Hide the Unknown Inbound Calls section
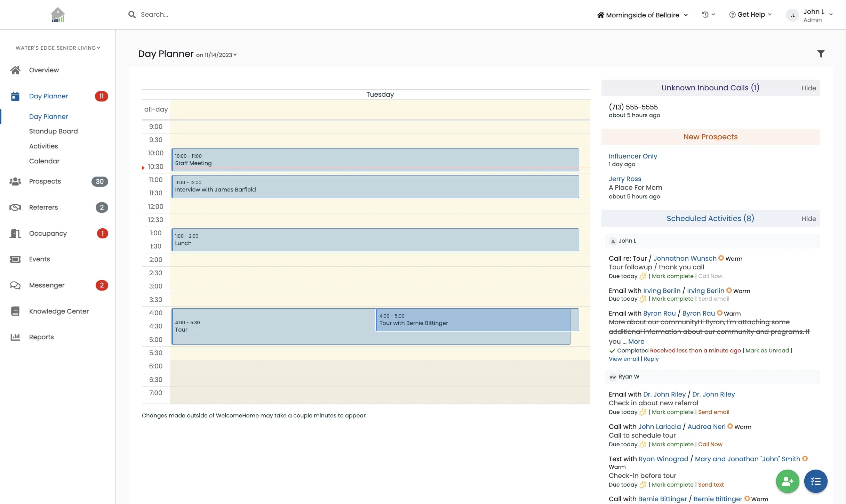This screenshot has height=504, width=846. [x=808, y=88]
